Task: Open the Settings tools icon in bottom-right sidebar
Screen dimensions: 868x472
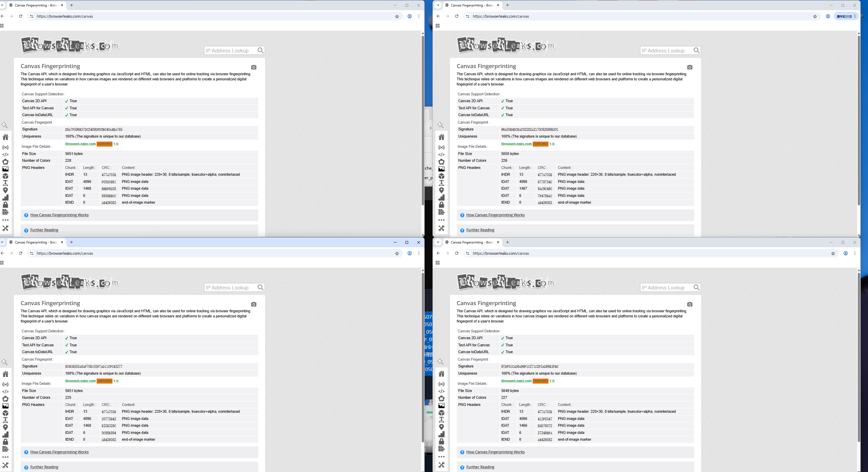Action: pos(441,465)
